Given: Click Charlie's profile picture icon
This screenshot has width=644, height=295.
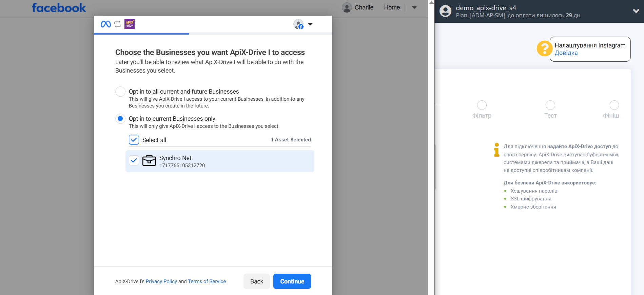Looking at the screenshot, I should 347,7.
